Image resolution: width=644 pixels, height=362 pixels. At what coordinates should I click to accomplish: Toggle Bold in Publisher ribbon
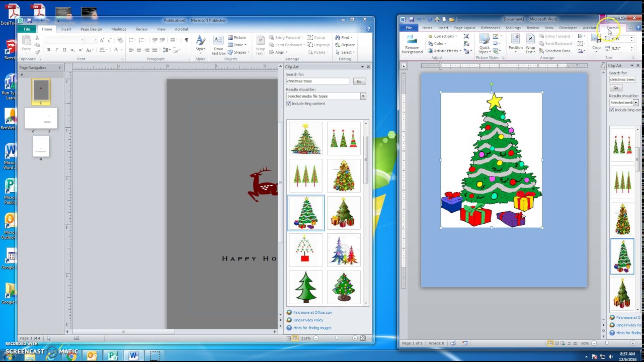tap(49, 50)
